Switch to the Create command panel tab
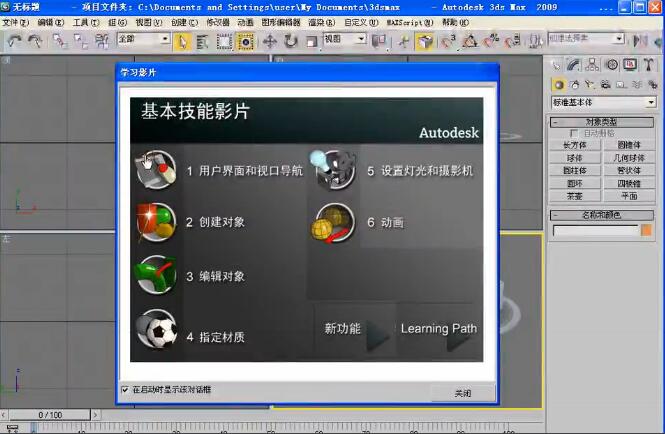Image resolution: width=665 pixels, height=434 pixels. click(556, 65)
